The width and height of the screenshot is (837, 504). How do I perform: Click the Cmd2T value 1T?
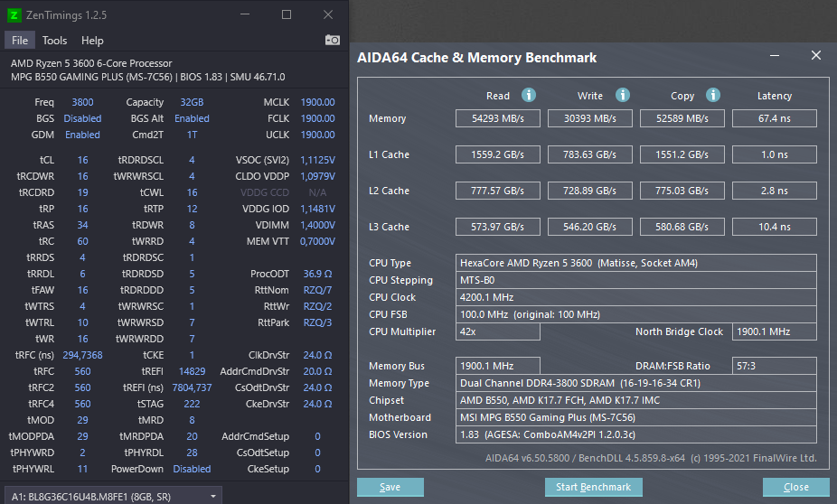[192, 135]
